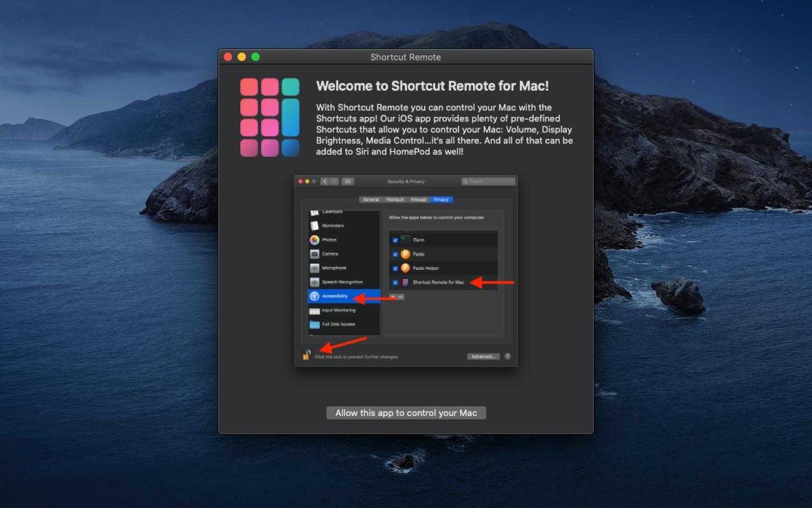
Task: Click the paragraph starting 'With Shortcut Remote you can'
Action: tap(444, 129)
